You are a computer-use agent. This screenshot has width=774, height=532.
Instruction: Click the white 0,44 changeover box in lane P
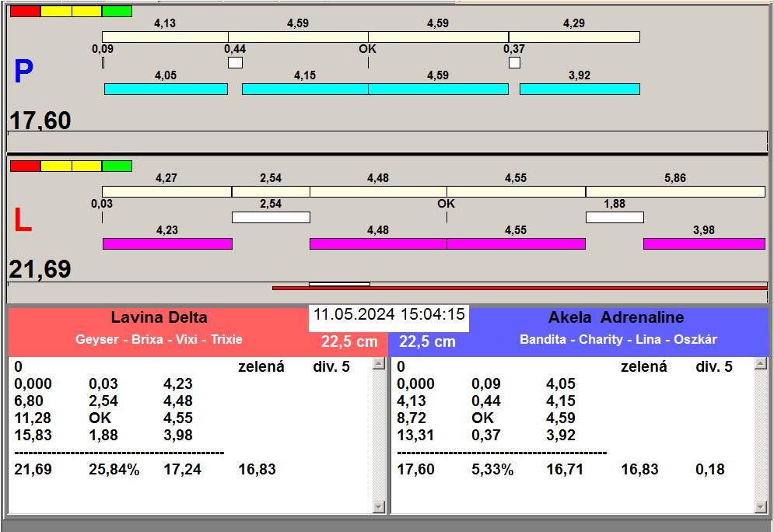tap(235, 63)
